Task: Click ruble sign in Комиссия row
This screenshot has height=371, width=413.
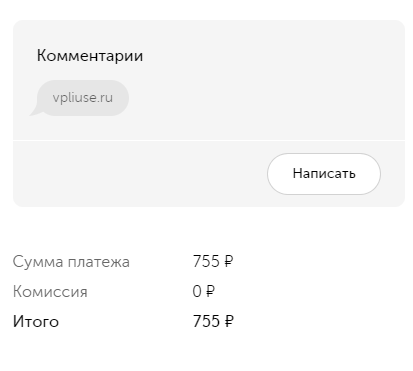Action: [x=210, y=291]
